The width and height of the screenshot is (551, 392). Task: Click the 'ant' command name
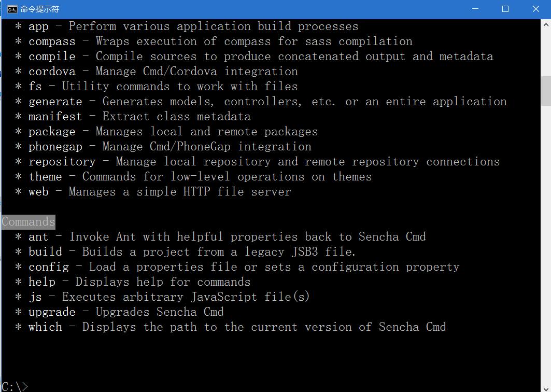click(x=38, y=236)
